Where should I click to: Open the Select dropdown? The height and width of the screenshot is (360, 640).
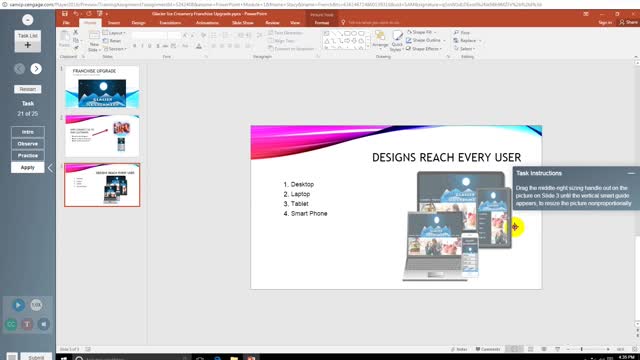[x=464, y=49]
